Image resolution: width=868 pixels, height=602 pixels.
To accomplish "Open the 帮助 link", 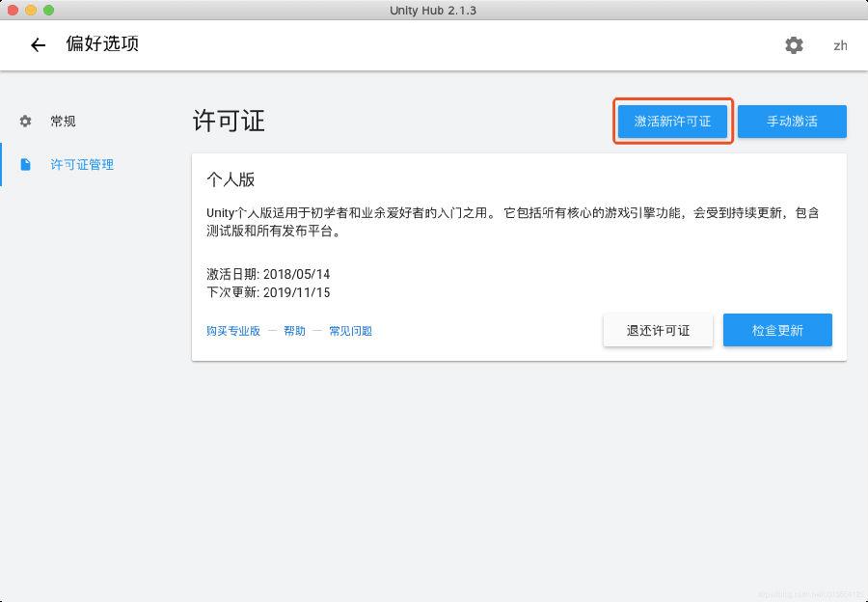I will pos(294,331).
